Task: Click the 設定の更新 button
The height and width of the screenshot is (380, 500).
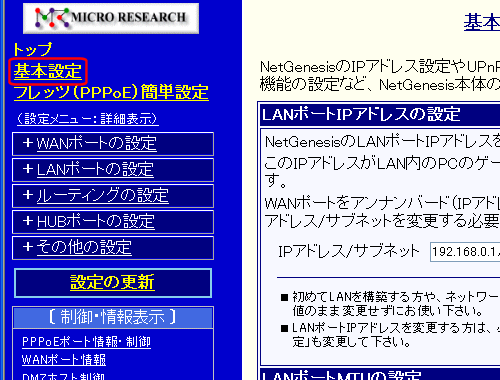Action: click(113, 283)
